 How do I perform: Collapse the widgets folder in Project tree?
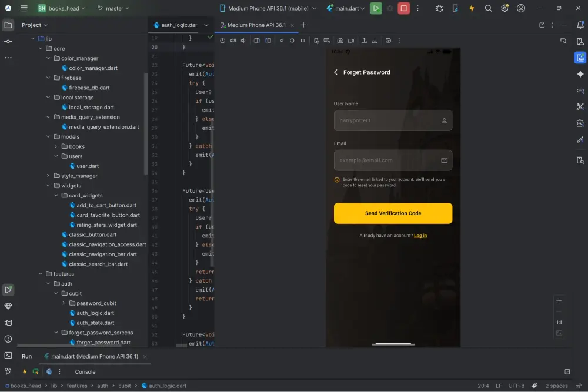pyautogui.click(x=49, y=185)
